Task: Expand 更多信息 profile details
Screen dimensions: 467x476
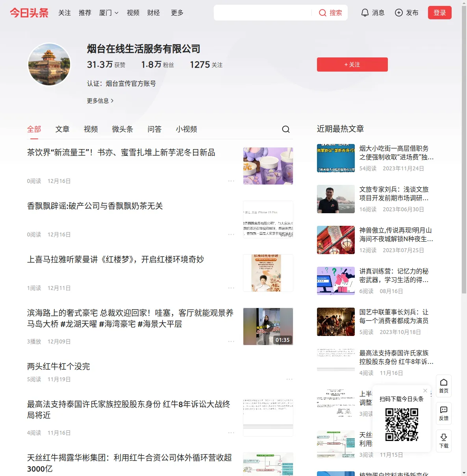Action: coord(100,101)
